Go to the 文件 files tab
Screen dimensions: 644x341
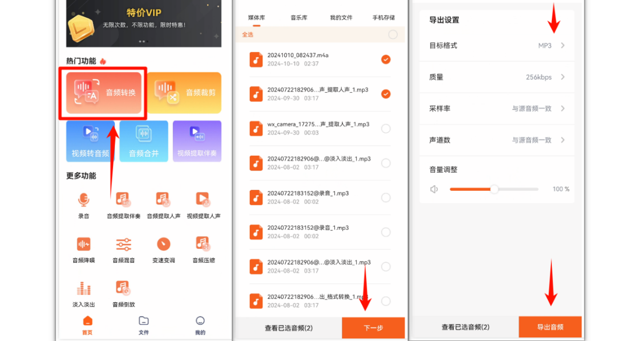click(x=144, y=326)
